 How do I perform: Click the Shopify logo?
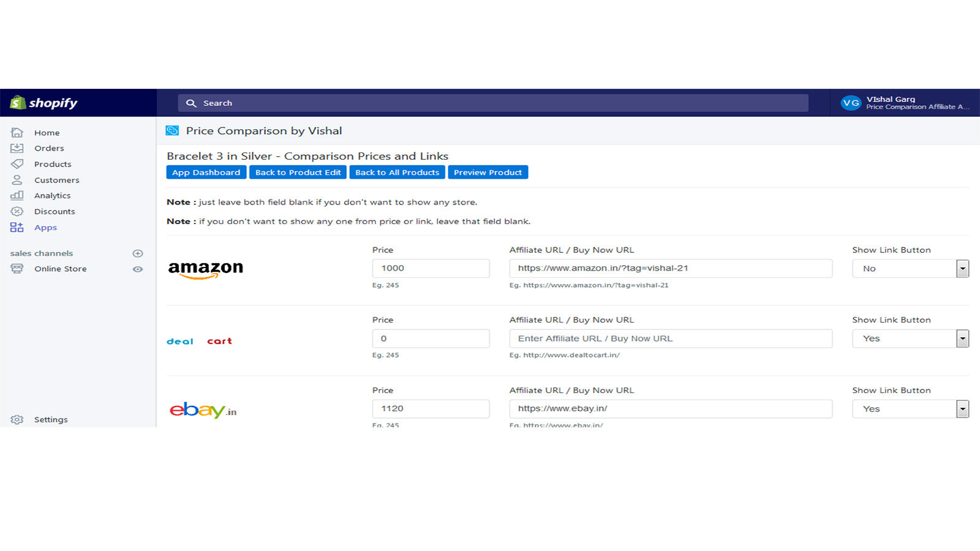pyautogui.click(x=43, y=103)
